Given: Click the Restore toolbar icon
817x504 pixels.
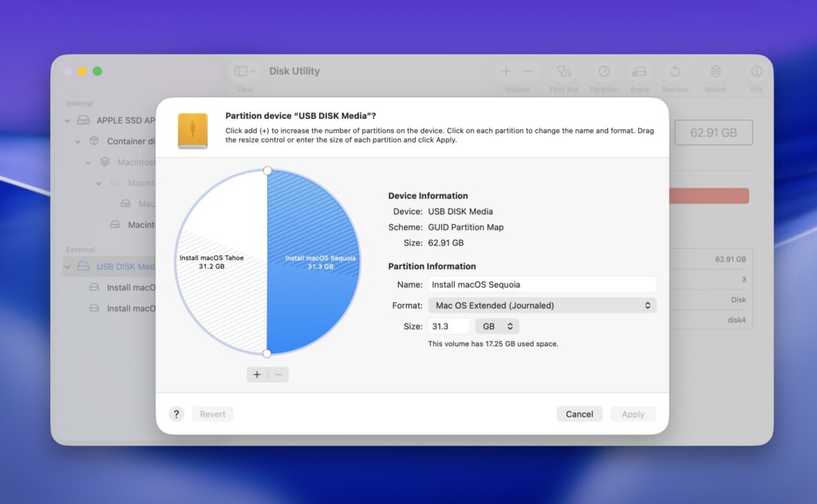Looking at the screenshot, I should click(x=675, y=72).
